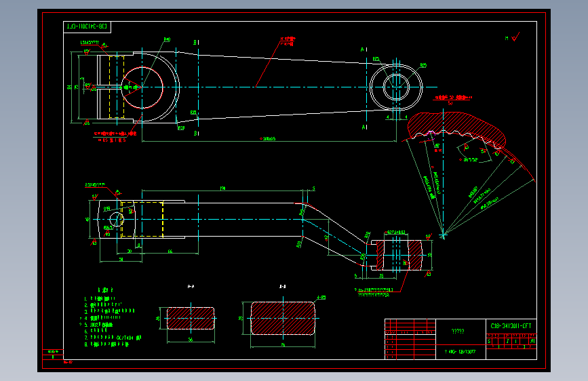
Task: Click the 190 length dimension in side view
Action: [222, 188]
